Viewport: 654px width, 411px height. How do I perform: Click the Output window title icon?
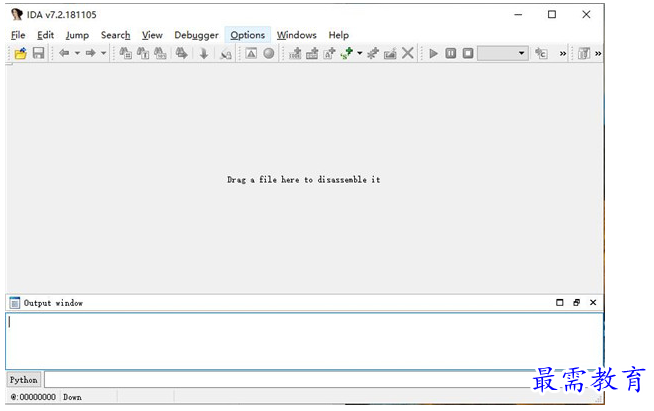[x=15, y=303]
